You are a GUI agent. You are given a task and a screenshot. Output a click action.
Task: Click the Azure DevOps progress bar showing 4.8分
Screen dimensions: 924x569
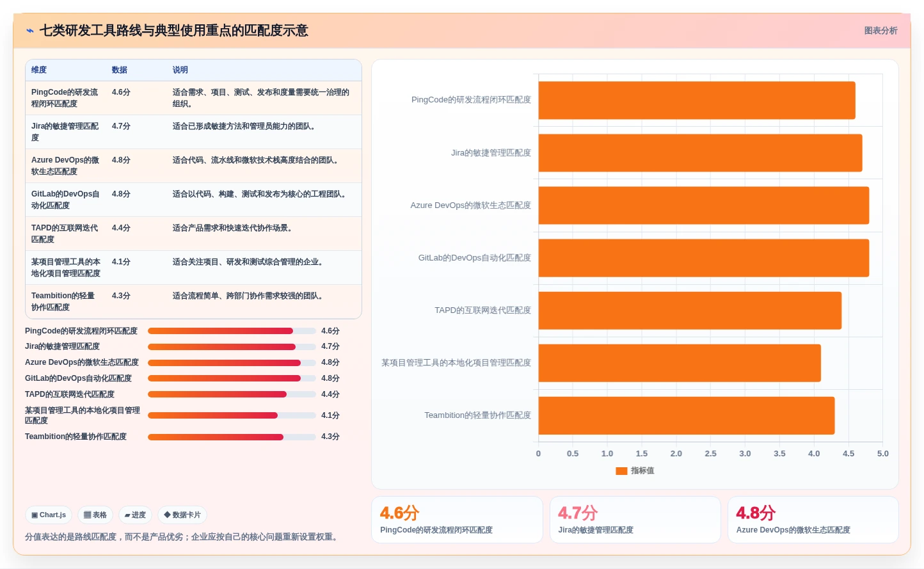(232, 363)
